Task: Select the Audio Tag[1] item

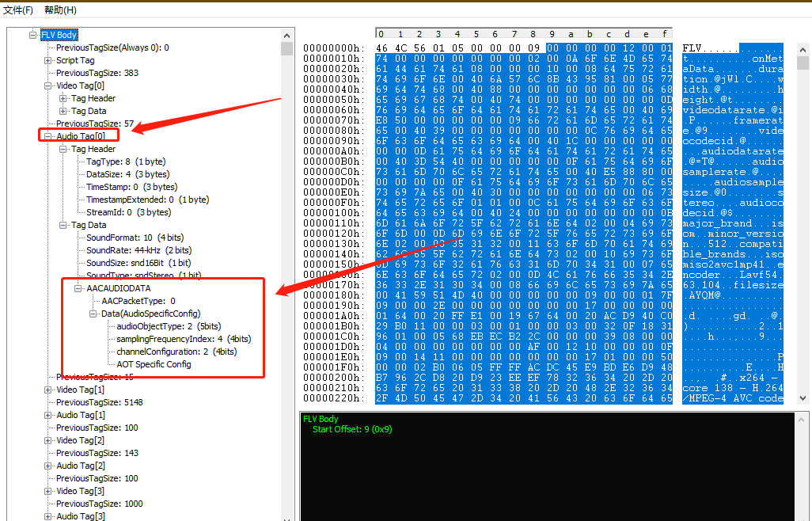Action: click(x=81, y=416)
